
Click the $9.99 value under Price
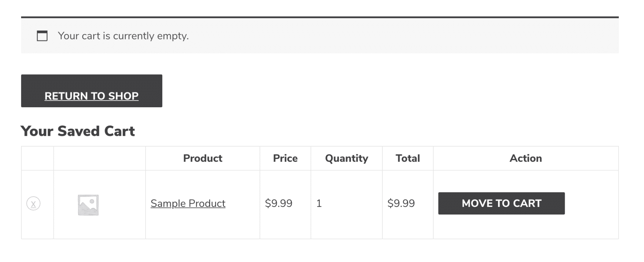279,203
